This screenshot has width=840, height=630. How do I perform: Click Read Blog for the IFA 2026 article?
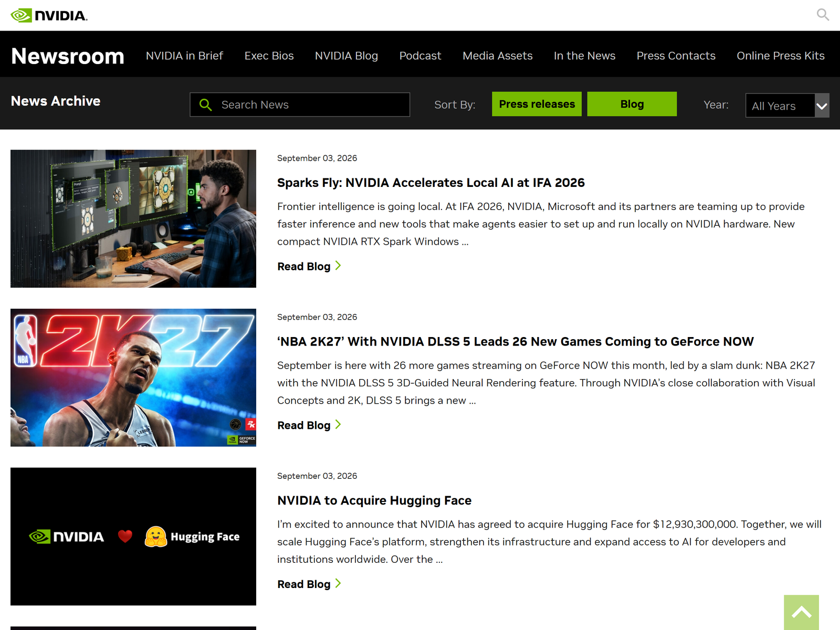coord(304,266)
